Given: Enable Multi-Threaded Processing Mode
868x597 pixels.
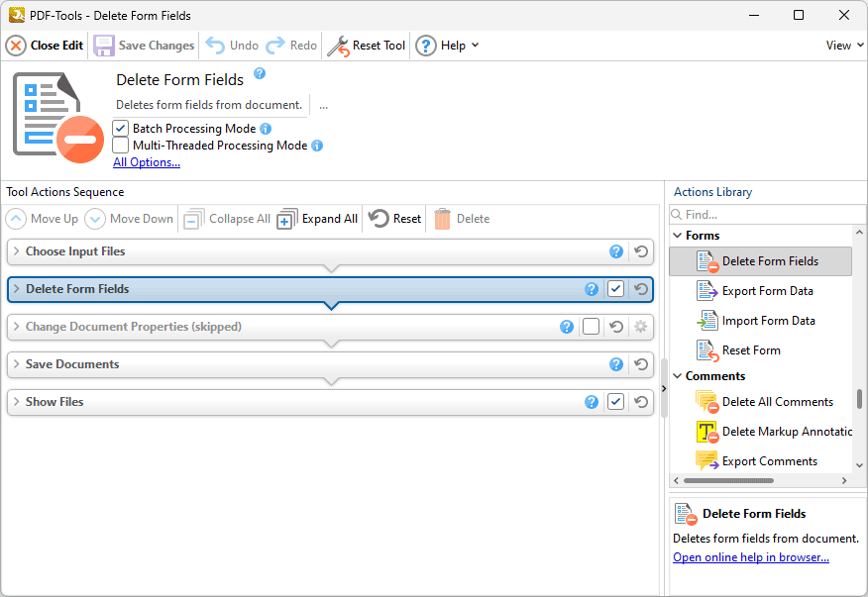Looking at the screenshot, I should (x=120, y=146).
